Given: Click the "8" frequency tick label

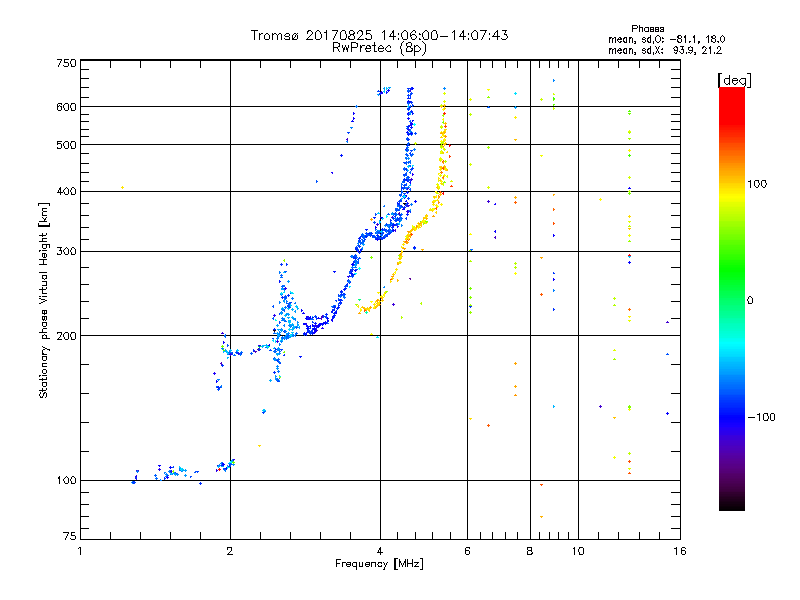Looking at the screenshot, I should coord(530,551).
